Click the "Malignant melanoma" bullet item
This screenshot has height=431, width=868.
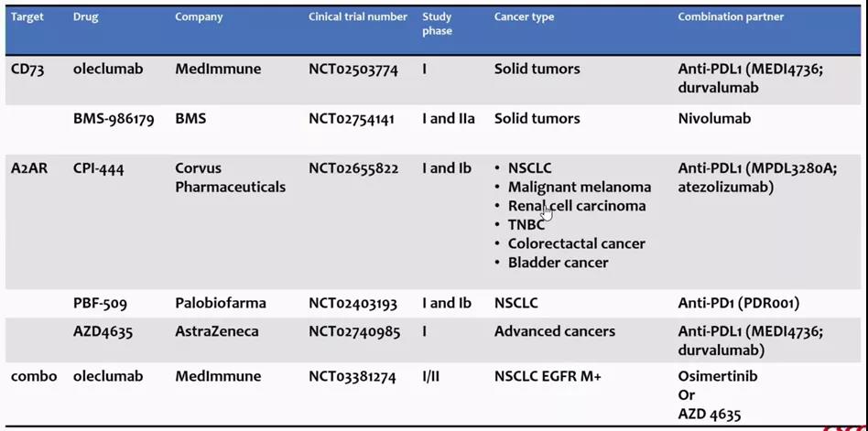(580, 188)
